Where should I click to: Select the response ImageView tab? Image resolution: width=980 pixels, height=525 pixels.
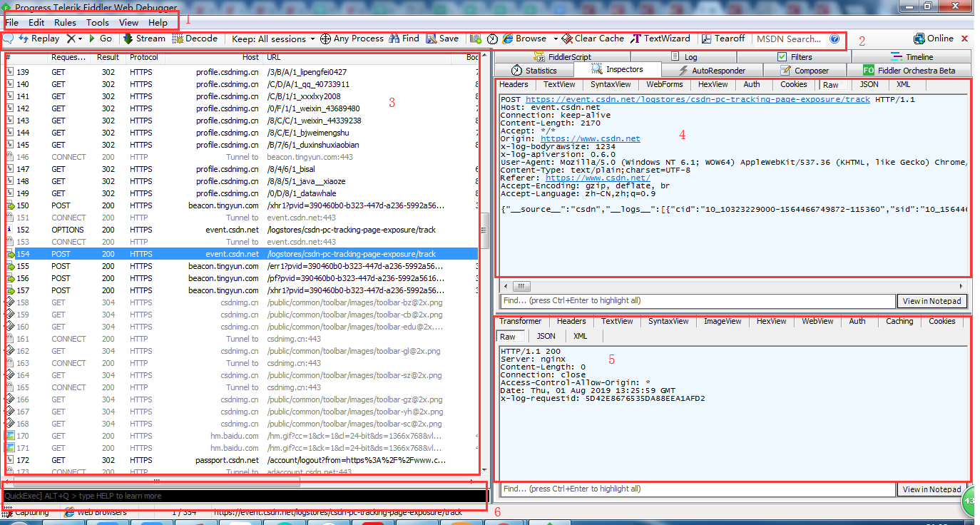coord(723,321)
